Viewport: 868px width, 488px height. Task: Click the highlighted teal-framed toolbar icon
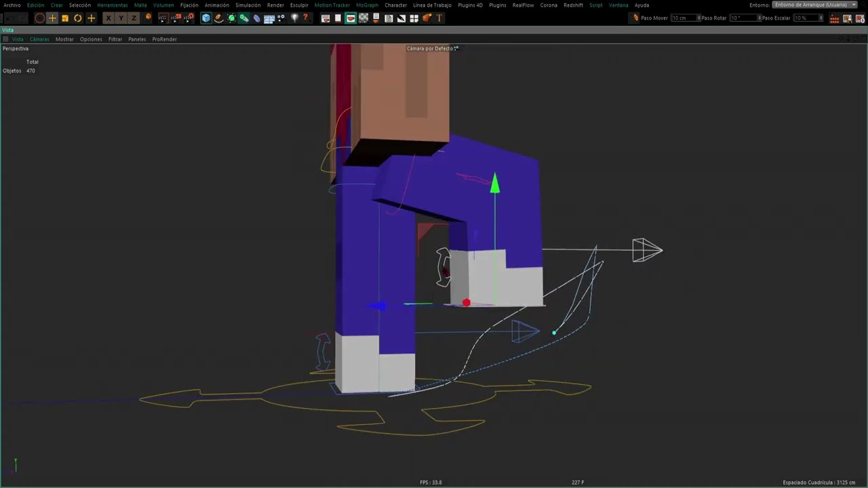(351, 18)
